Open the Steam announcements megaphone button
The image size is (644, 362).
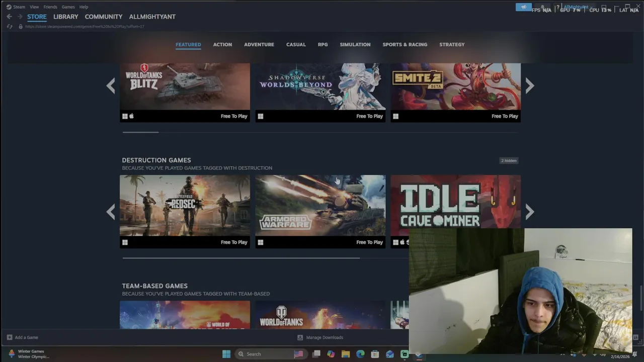pos(523,7)
